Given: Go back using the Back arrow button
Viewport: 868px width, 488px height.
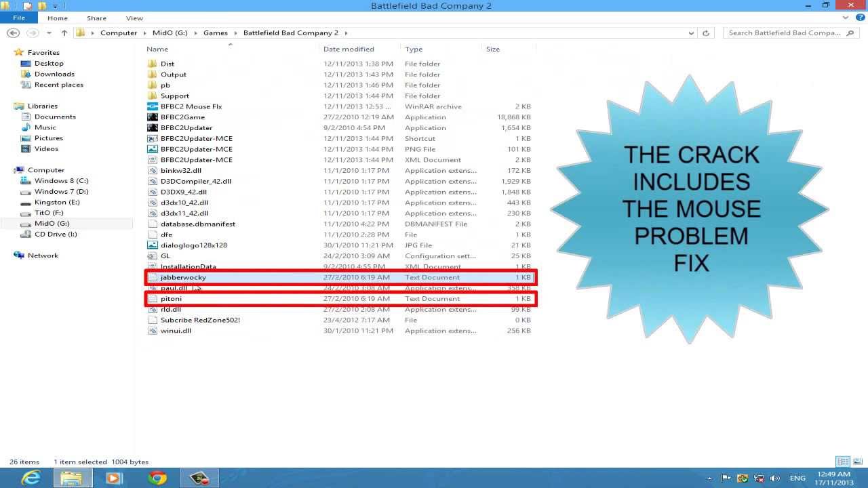Looking at the screenshot, I should tap(13, 33).
